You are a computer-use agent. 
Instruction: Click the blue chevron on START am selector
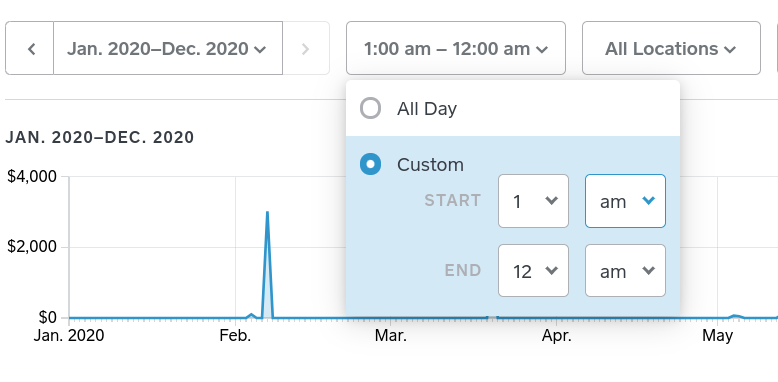[648, 200]
